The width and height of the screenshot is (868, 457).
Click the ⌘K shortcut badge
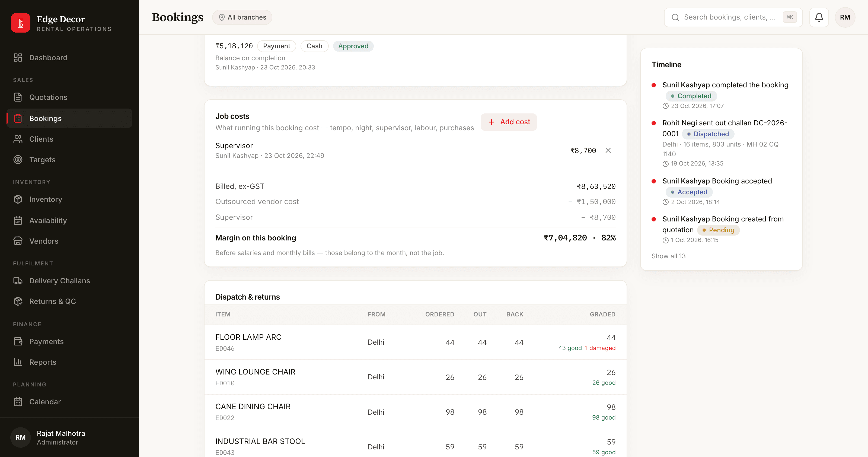click(x=790, y=17)
